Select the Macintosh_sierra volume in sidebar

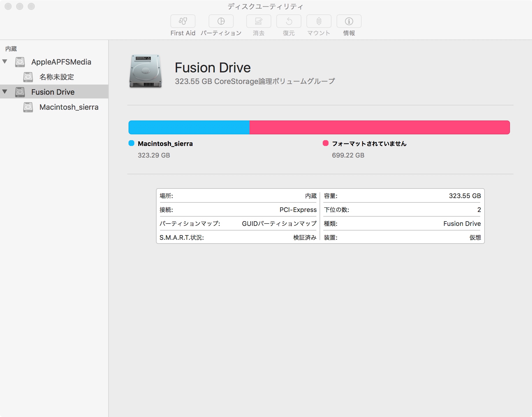69,107
